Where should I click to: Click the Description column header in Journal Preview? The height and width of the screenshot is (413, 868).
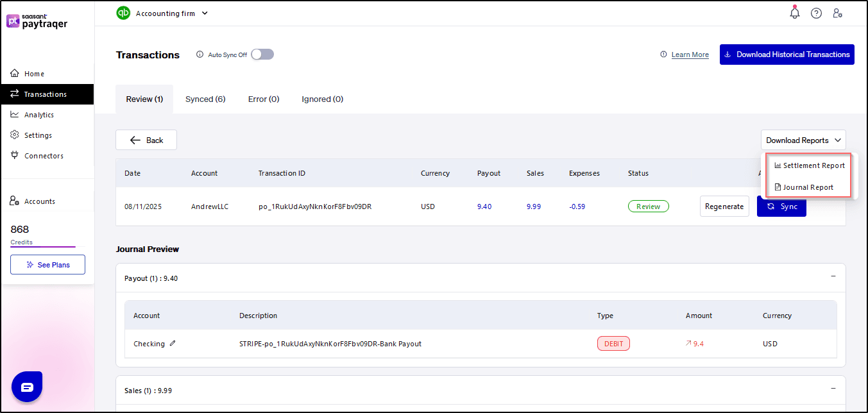tap(259, 316)
